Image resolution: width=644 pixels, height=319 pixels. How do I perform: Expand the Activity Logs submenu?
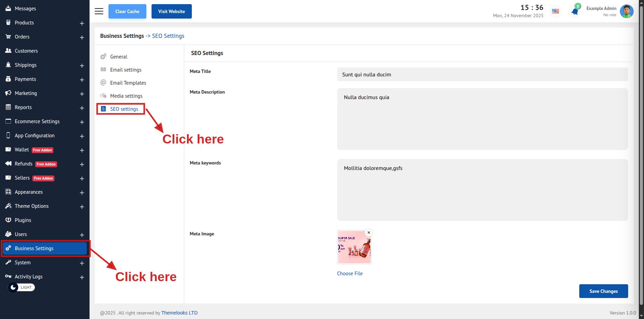(x=82, y=277)
